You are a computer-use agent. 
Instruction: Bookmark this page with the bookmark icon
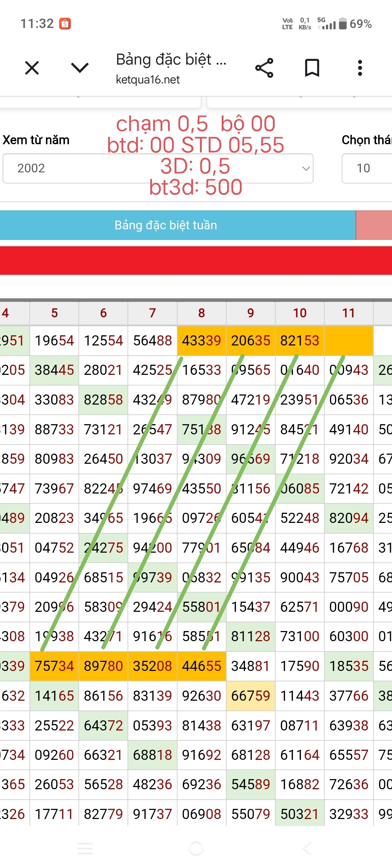point(312,68)
